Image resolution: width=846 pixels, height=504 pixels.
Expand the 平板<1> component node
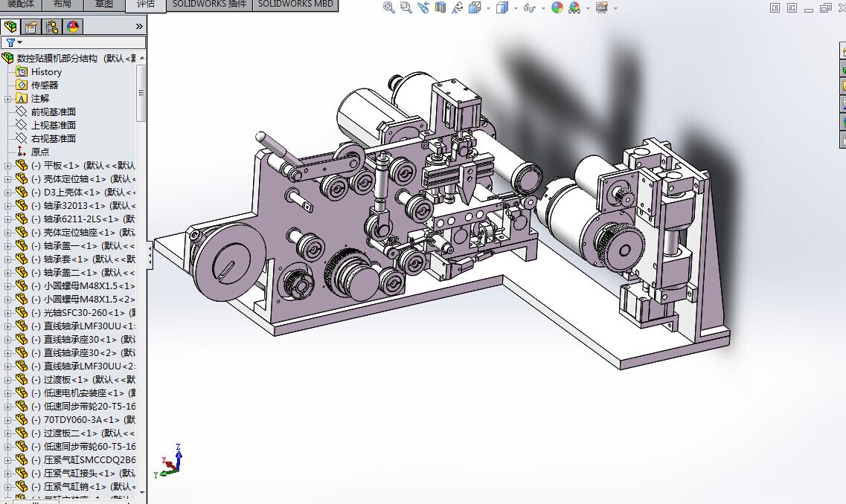click(8, 165)
